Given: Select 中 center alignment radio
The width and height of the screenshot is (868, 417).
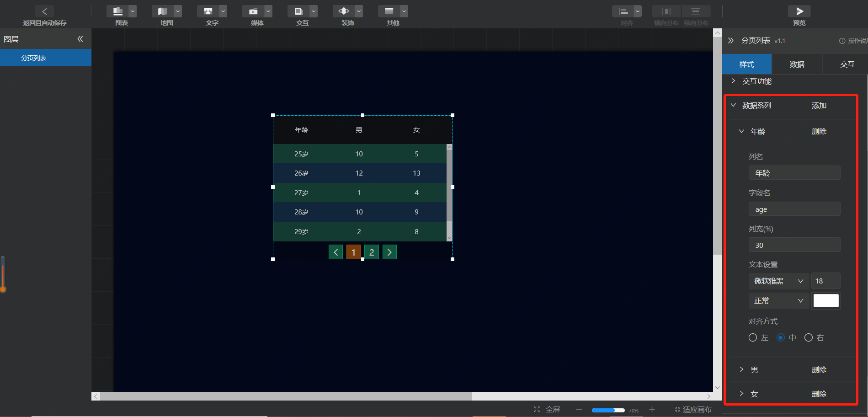Looking at the screenshot, I should coord(781,338).
